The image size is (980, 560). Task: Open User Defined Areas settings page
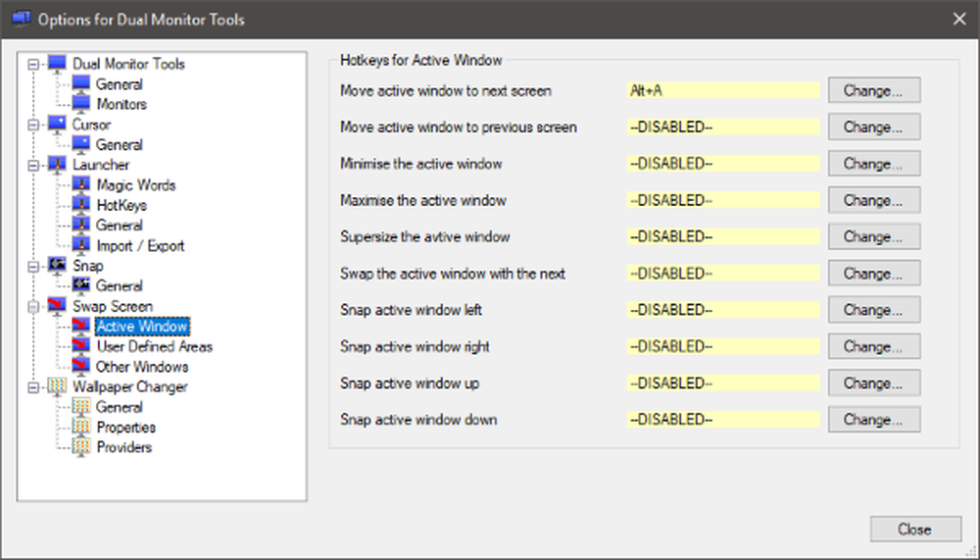(154, 346)
